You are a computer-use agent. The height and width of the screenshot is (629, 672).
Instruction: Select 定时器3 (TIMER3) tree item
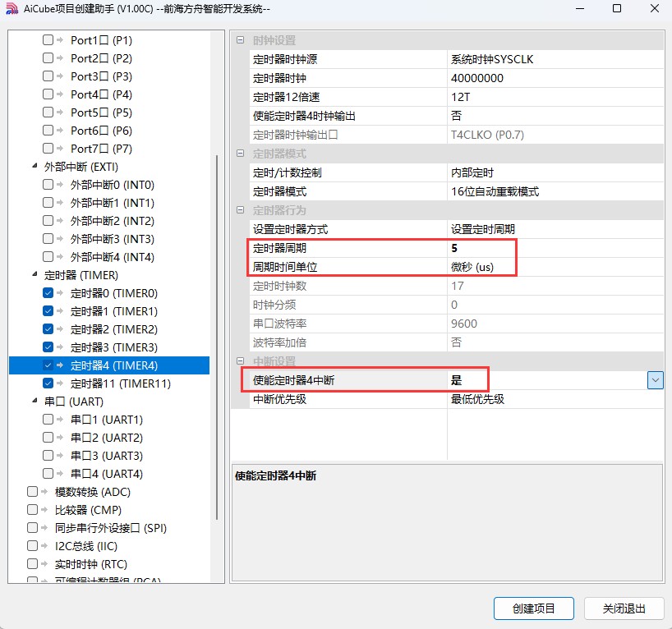(114, 347)
